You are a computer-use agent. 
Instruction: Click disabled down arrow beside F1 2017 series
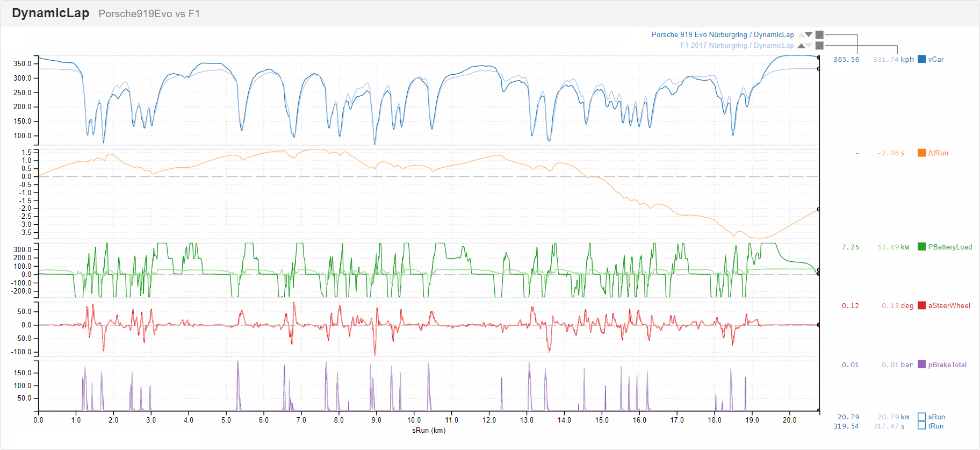tap(809, 46)
